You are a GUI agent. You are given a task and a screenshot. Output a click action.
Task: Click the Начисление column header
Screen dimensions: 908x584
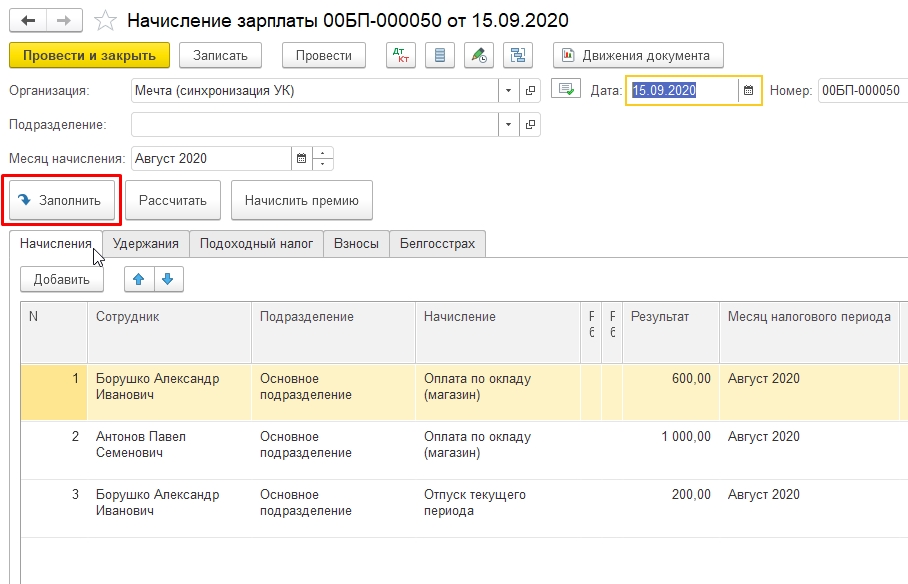point(497,332)
